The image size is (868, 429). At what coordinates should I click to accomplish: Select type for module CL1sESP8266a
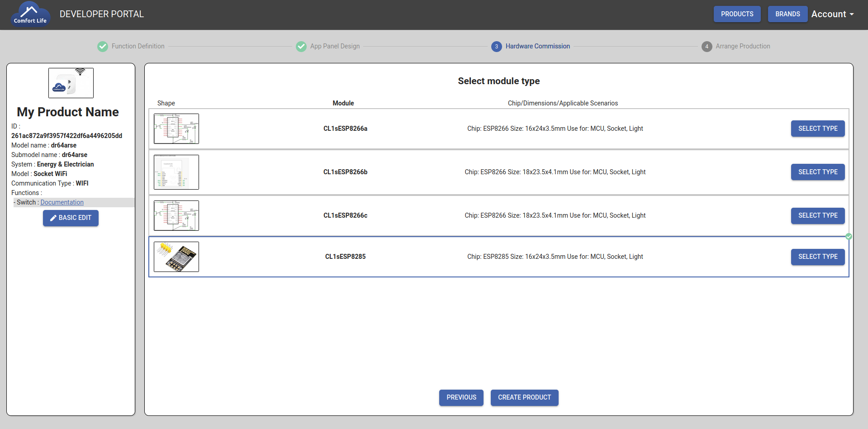817,129
